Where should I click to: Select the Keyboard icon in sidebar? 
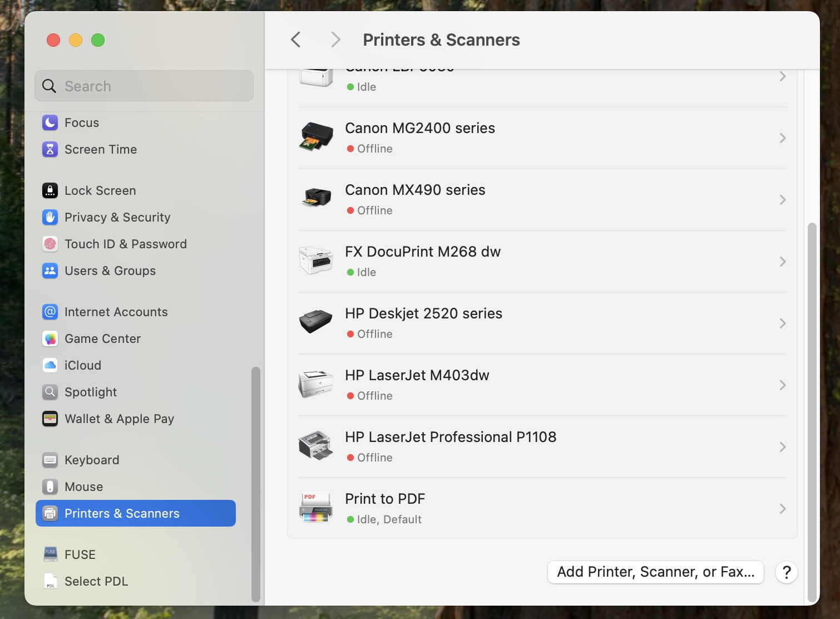click(50, 460)
